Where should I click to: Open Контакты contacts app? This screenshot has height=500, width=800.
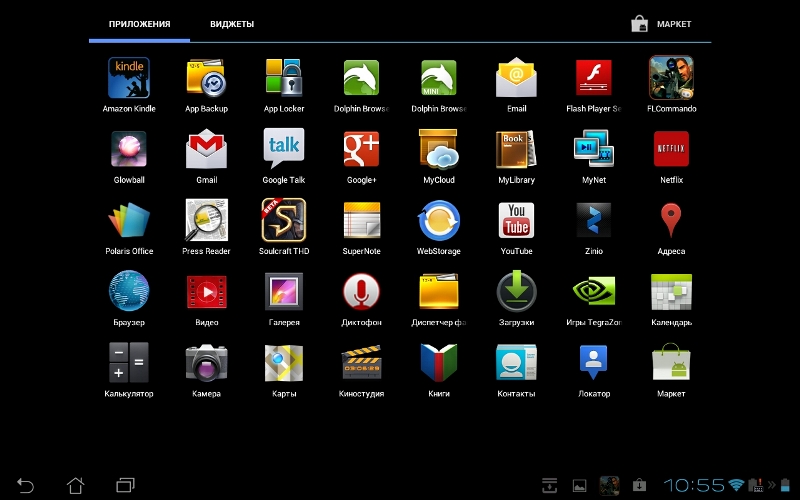[x=516, y=362]
